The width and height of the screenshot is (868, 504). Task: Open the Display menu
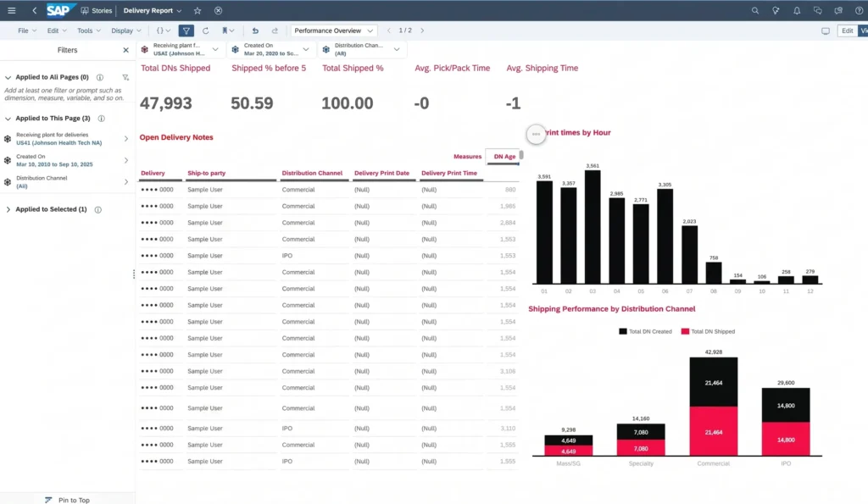click(126, 31)
